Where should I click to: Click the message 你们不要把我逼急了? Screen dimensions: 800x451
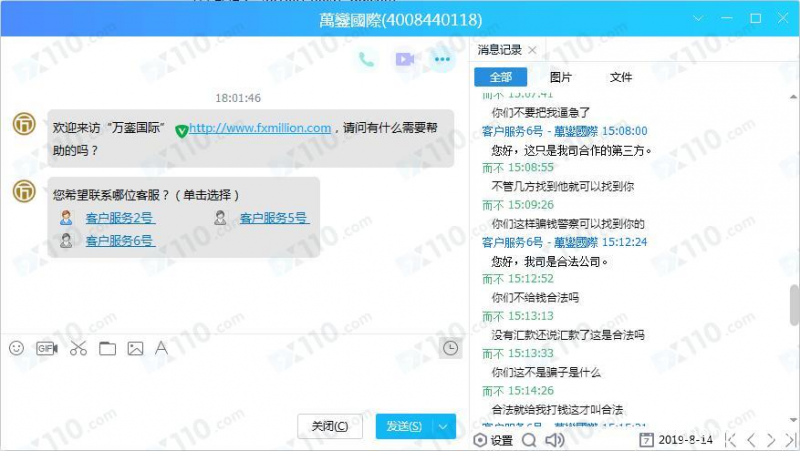pyautogui.click(x=540, y=112)
